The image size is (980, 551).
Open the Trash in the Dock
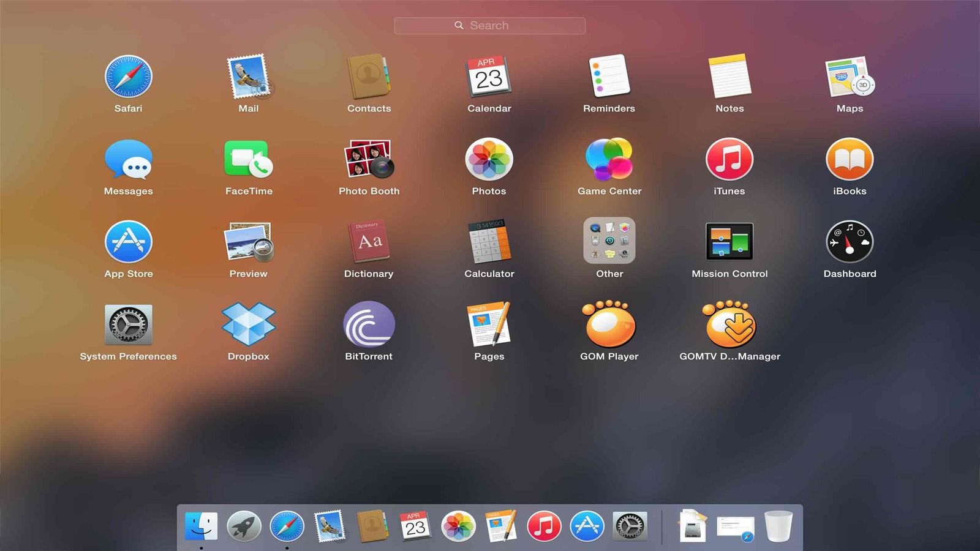tap(778, 526)
